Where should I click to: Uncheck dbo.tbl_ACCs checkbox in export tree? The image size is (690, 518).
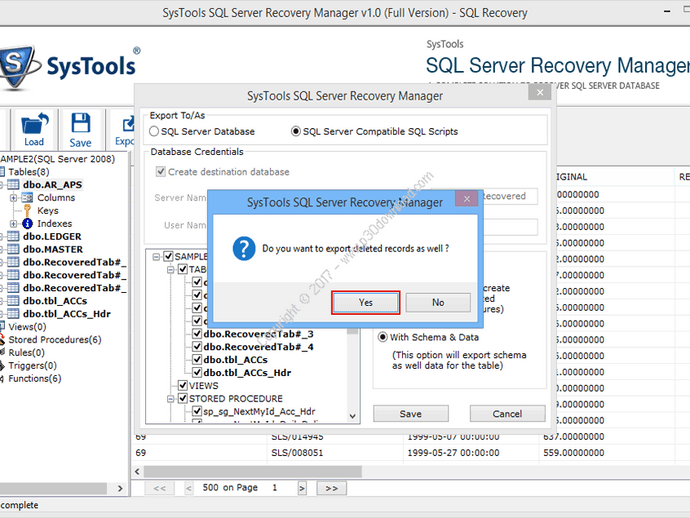pyautogui.click(x=197, y=360)
